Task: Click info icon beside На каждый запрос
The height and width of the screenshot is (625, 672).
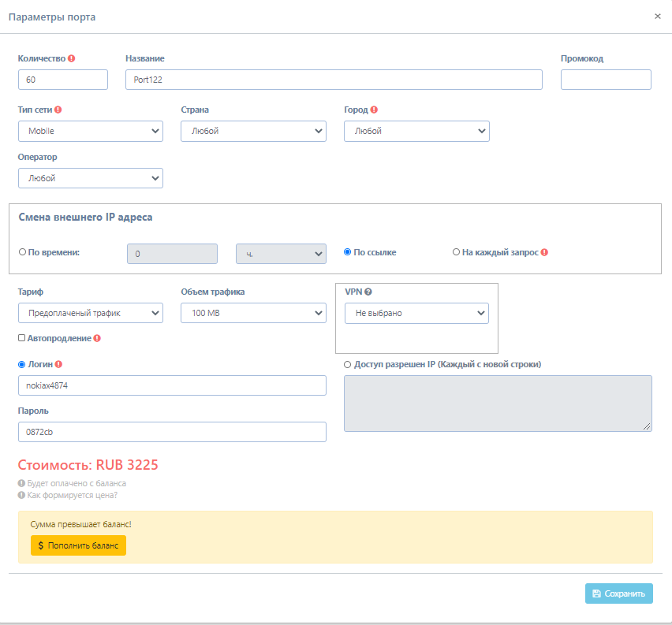Action: 544,253
